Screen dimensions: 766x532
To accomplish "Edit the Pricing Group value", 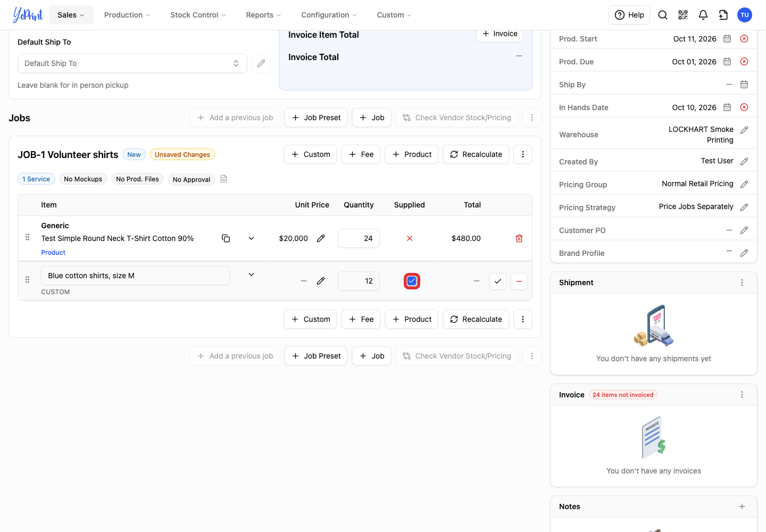I will [744, 184].
